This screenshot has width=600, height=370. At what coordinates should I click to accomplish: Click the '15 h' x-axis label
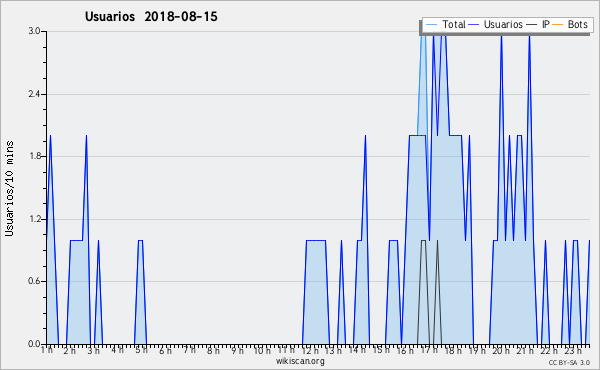tap(381, 349)
